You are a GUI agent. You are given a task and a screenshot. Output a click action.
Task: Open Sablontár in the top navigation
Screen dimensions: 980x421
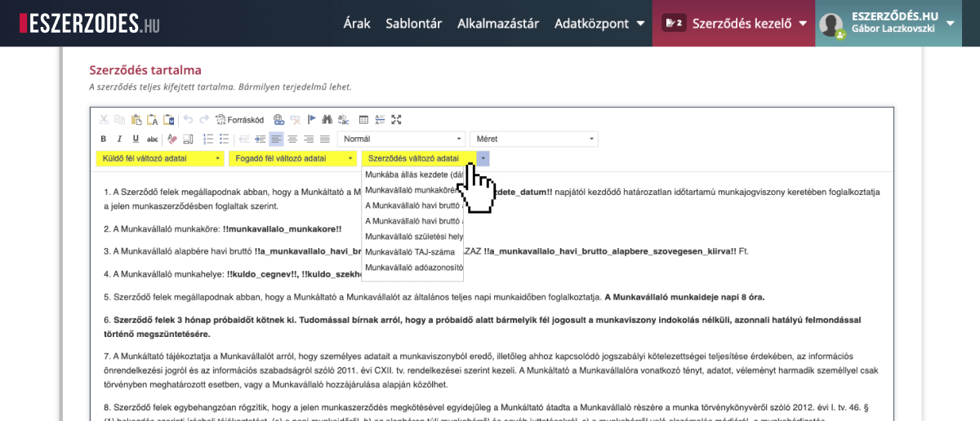[x=413, y=23]
